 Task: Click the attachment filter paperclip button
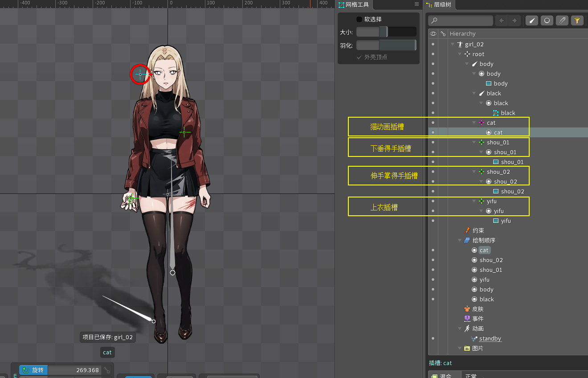(x=562, y=21)
